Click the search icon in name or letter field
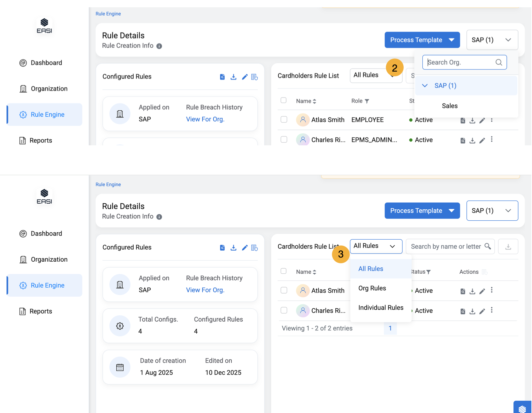The image size is (532, 413). pyautogui.click(x=488, y=246)
